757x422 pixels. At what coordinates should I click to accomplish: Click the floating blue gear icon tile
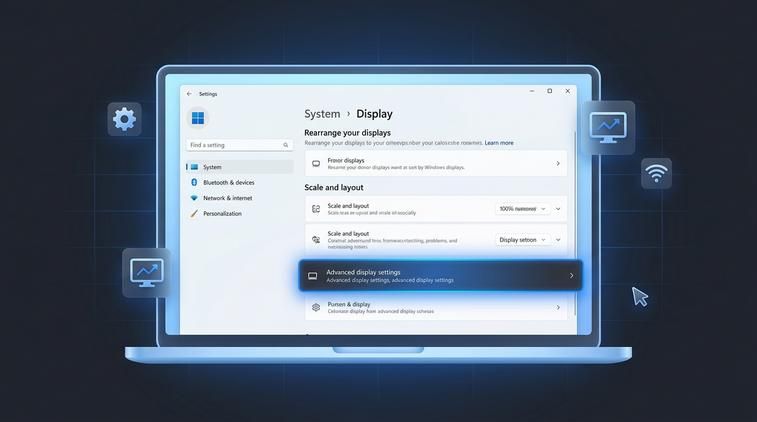[124, 119]
